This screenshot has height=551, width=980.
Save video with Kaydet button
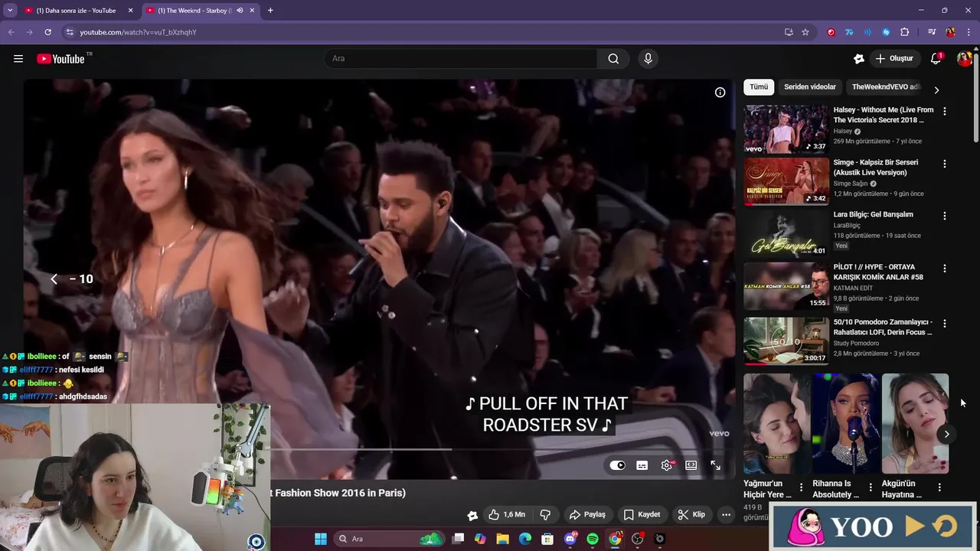(642, 514)
